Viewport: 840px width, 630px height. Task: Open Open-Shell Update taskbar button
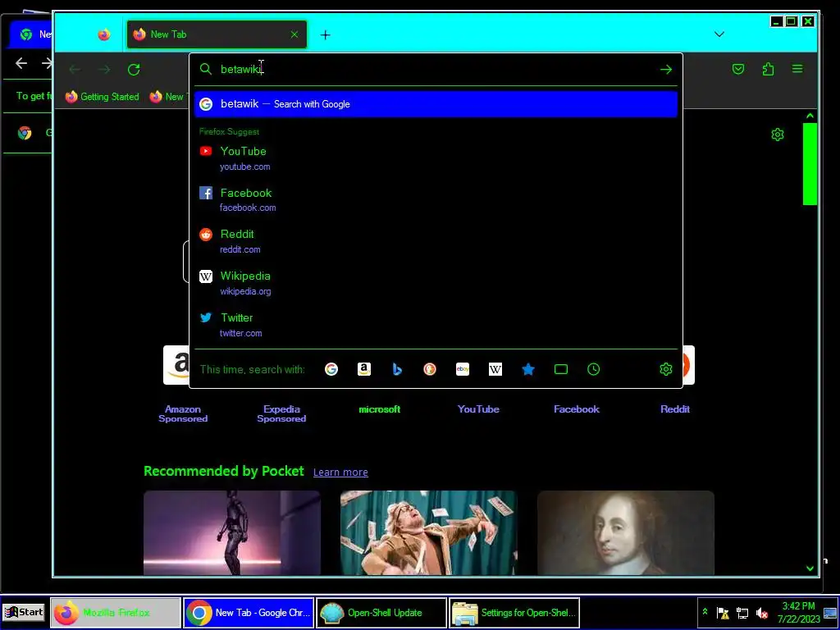[381, 613]
